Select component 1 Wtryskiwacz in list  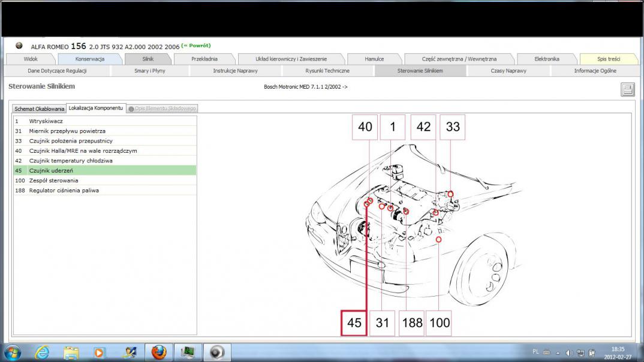(105, 121)
